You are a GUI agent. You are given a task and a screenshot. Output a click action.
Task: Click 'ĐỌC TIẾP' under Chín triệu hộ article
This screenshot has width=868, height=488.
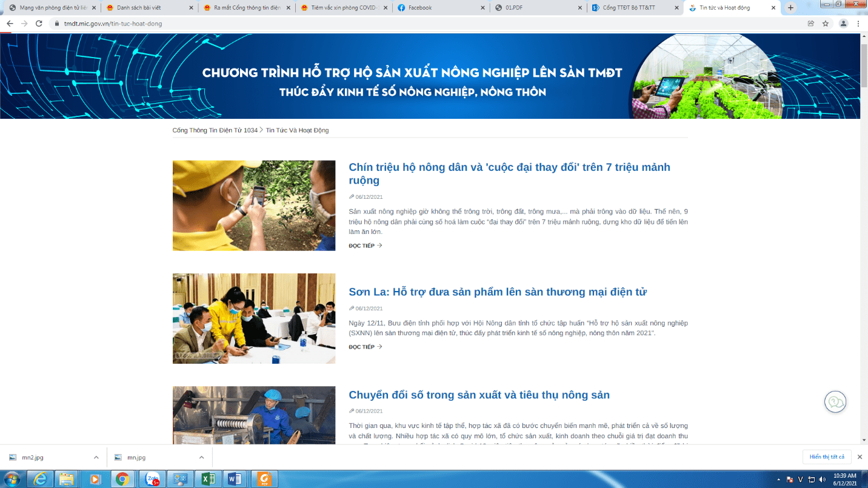click(x=366, y=246)
